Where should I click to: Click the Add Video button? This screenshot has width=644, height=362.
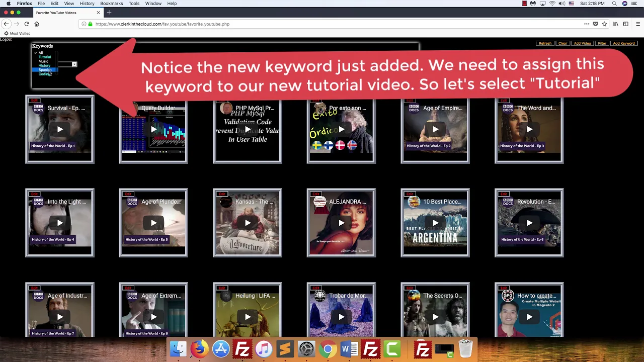point(582,44)
